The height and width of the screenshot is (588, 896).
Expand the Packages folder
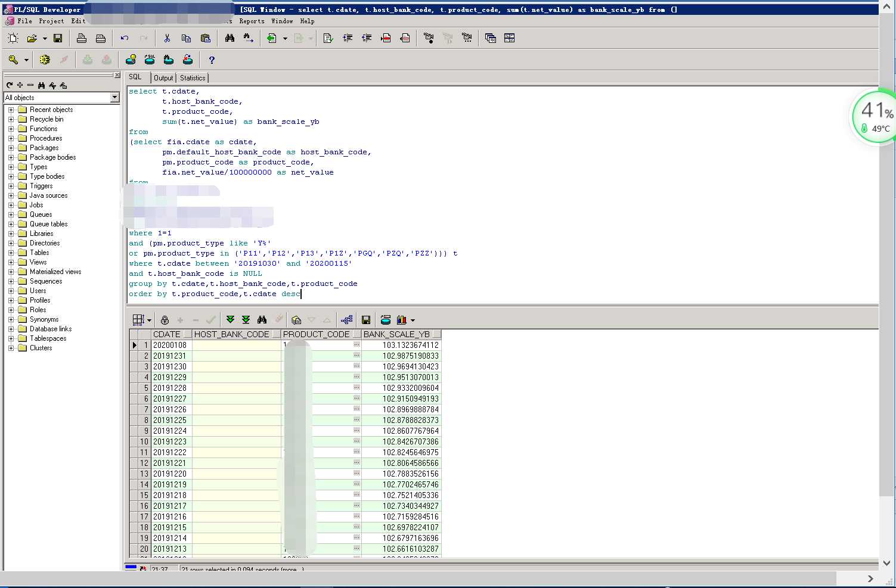coord(11,148)
